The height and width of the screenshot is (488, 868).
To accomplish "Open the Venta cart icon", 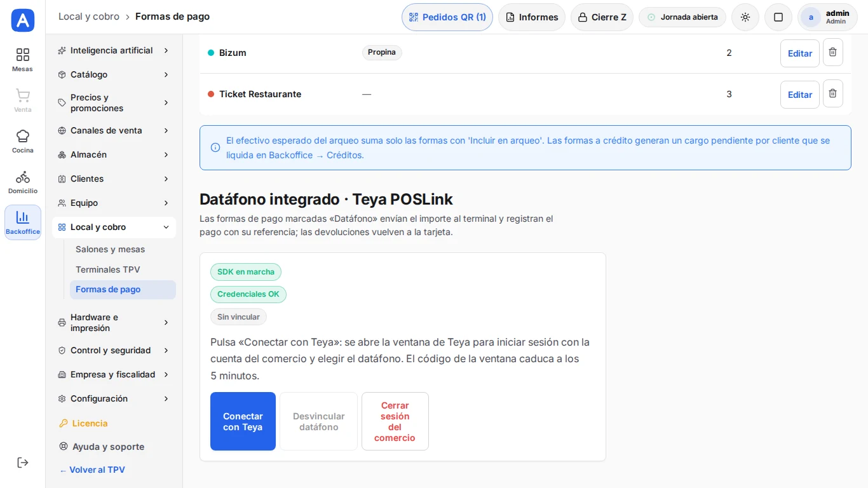I will coord(23,100).
